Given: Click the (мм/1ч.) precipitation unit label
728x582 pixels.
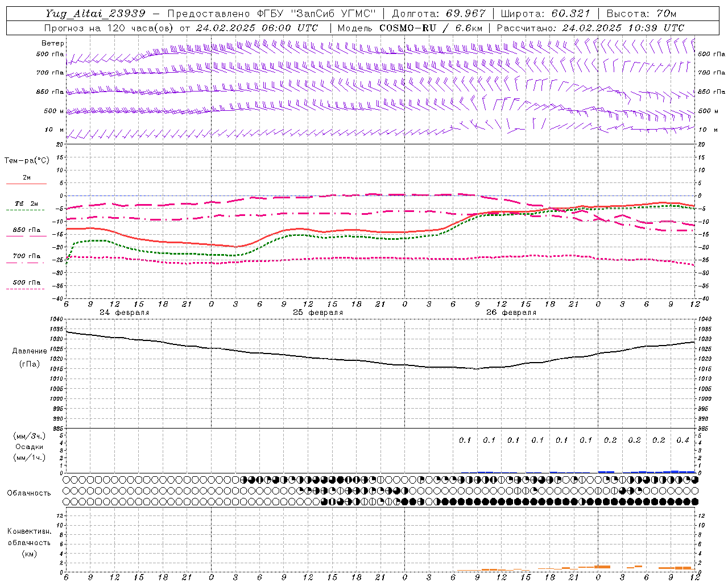Looking at the screenshot, I should [x=30, y=458].
